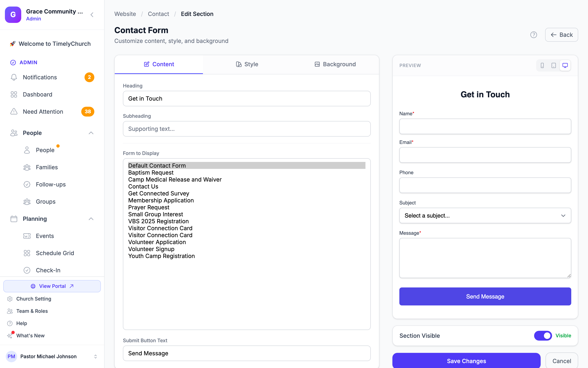Image resolution: width=588 pixels, height=368 pixels.
Task: Open Team & Roles in sidebar
Action: point(32,311)
